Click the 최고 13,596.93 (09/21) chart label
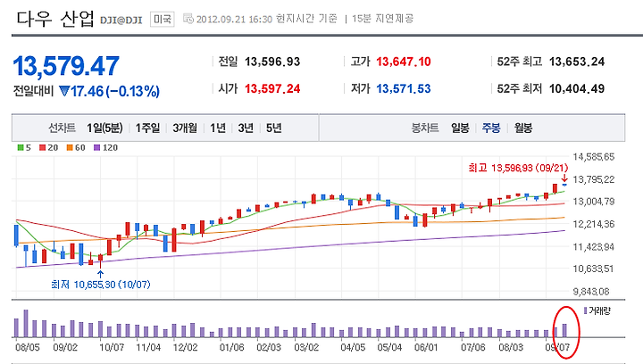This screenshot has height=364, width=643. tap(518, 168)
